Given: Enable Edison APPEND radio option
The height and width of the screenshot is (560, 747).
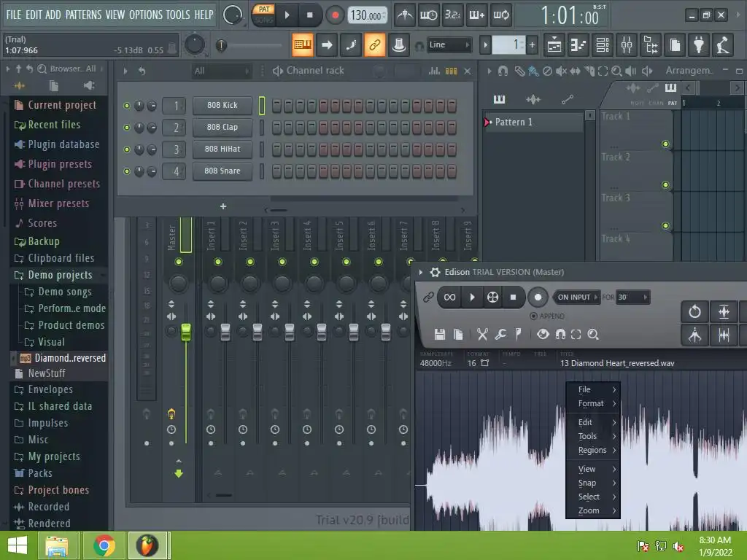Looking at the screenshot, I should pos(533,316).
